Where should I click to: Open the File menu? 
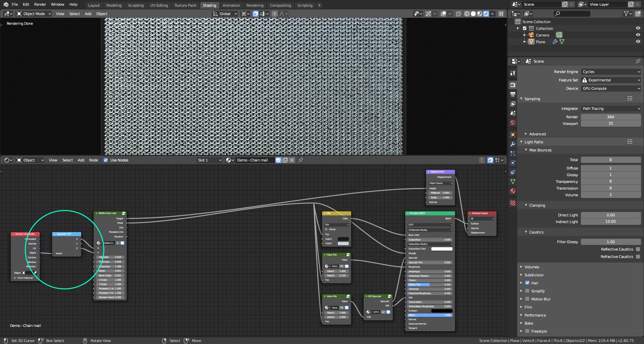(15, 4)
